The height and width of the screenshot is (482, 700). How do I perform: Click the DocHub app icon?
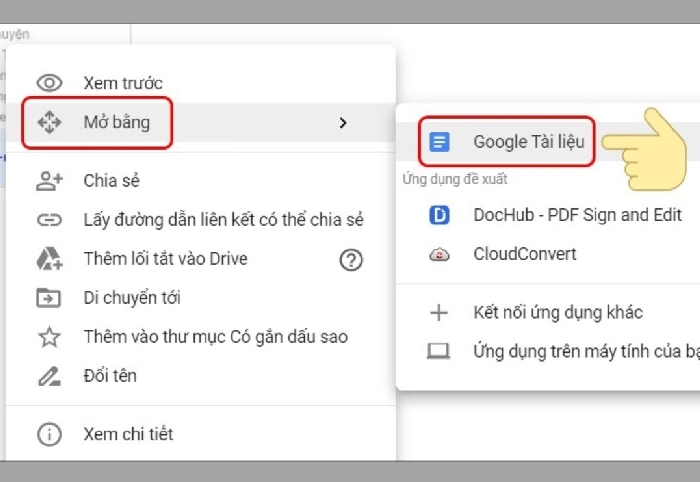(439, 215)
